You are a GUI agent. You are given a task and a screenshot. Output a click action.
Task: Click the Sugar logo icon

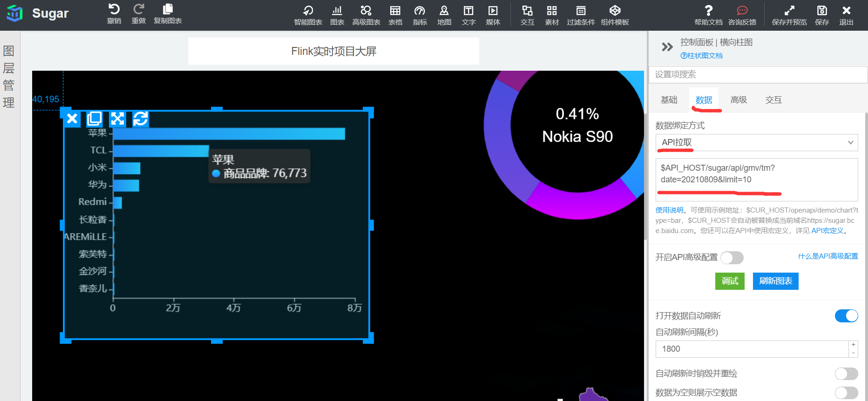click(14, 13)
